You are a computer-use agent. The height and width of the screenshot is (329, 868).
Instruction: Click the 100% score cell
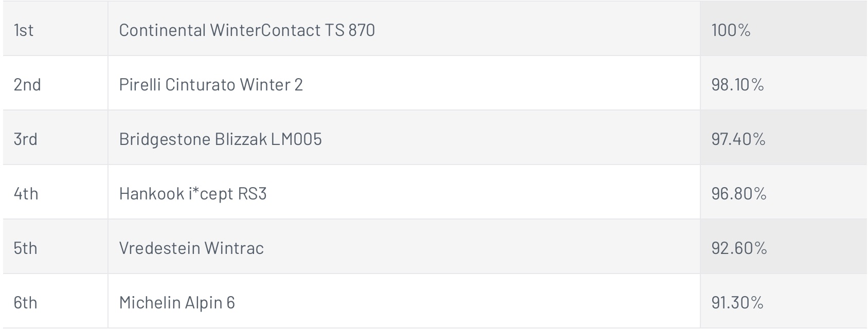[x=784, y=28]
